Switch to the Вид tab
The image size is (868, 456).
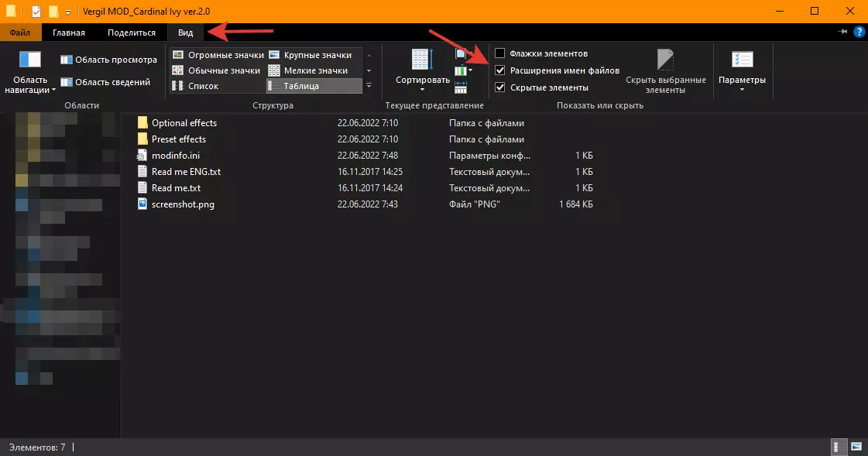click(x=185, y=33)
